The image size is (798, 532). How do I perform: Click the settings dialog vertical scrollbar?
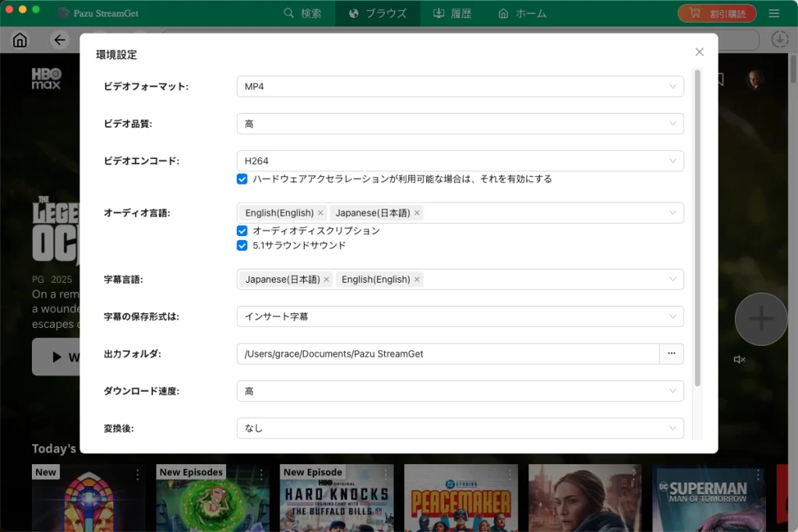point(697,228)
